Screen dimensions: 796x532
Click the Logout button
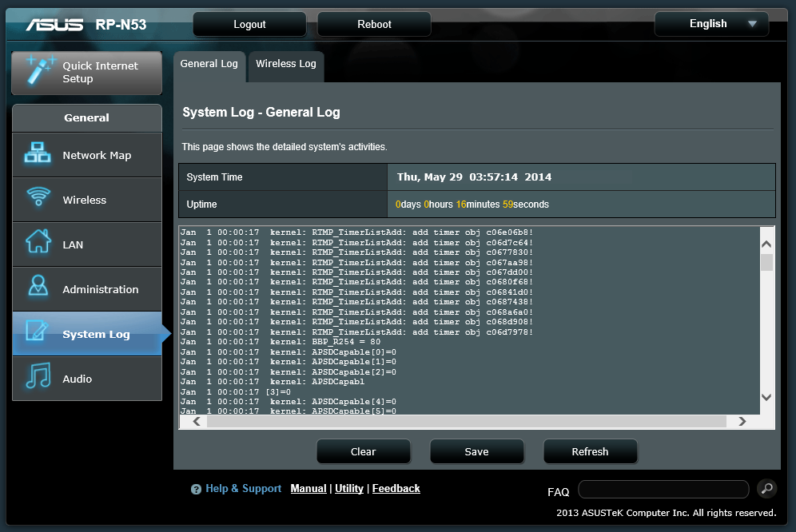(249, 25)
